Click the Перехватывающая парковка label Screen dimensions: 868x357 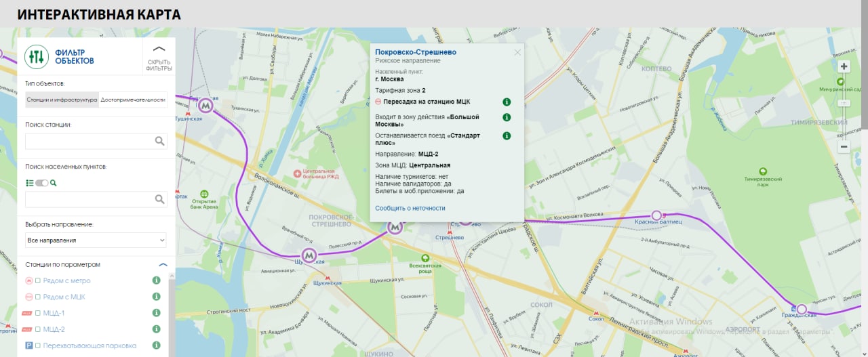point(90,345)
